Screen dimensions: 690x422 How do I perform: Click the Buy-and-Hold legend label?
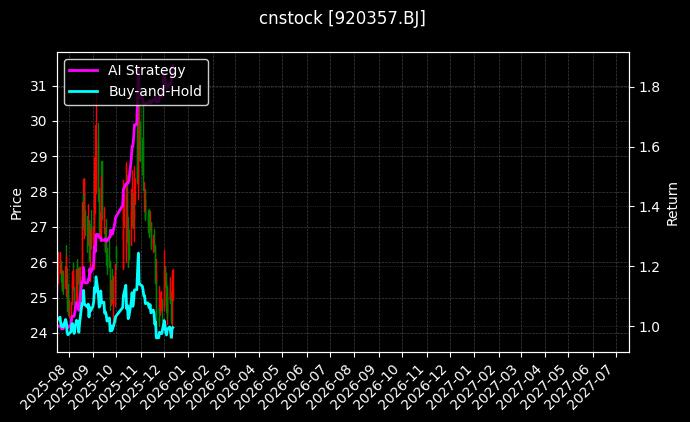coord(155,91)
